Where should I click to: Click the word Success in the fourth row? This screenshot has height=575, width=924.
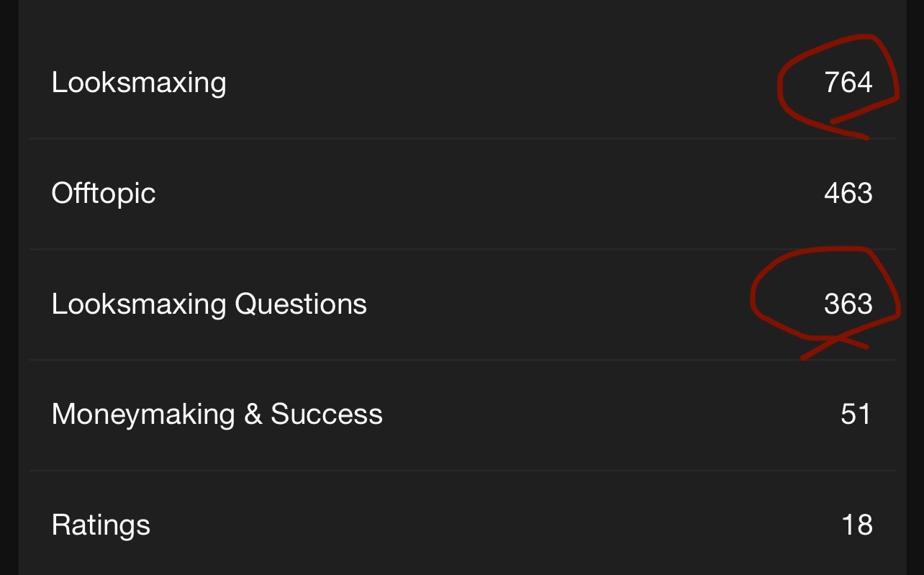326,415
